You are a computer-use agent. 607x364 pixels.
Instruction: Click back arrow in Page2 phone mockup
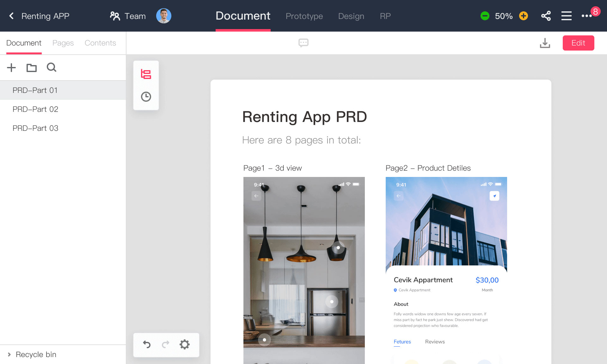(x=399, y=196)
